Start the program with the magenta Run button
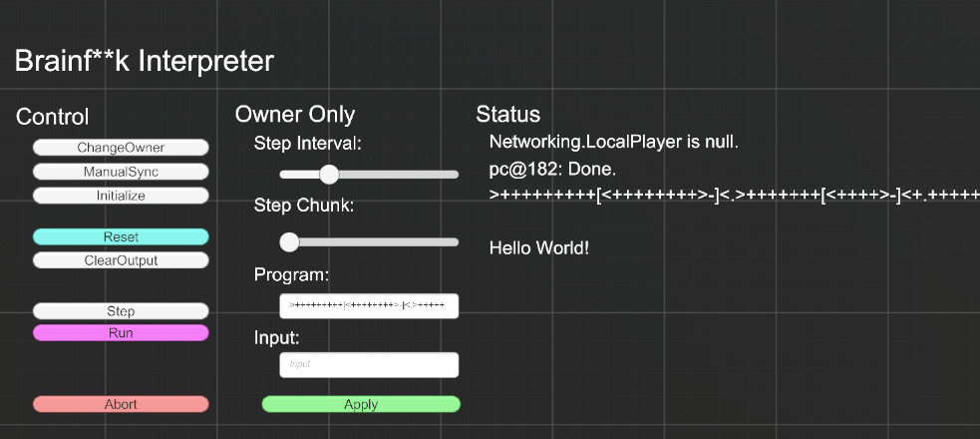Image resolution: width=980 pixels, height=439 pixels. (121, 332)
